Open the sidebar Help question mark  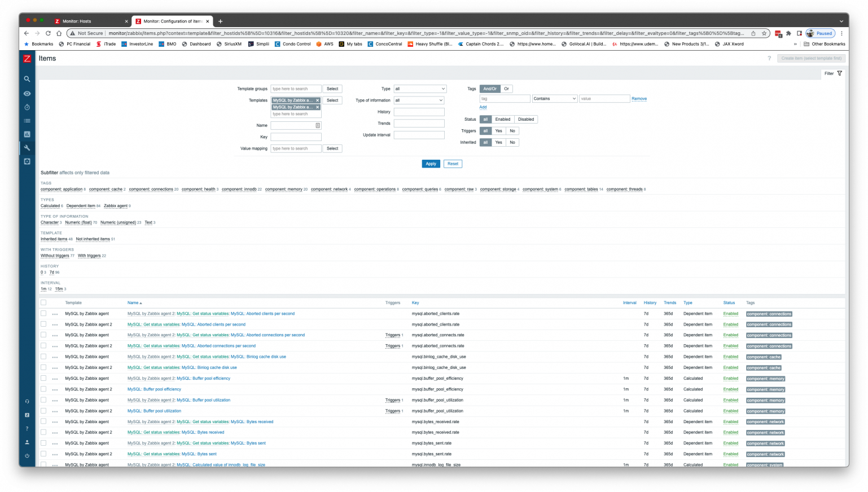(x=27, y=429)
